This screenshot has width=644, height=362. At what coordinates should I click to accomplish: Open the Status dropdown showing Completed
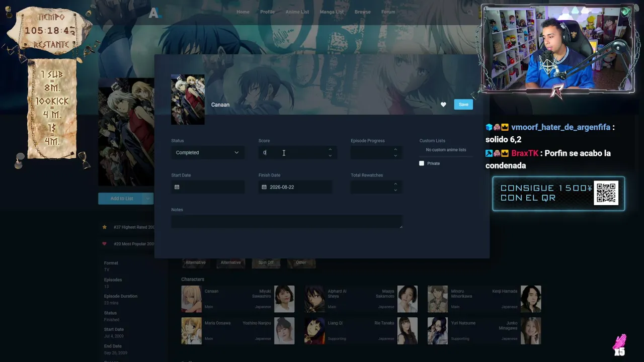click(x=208, y=152)
